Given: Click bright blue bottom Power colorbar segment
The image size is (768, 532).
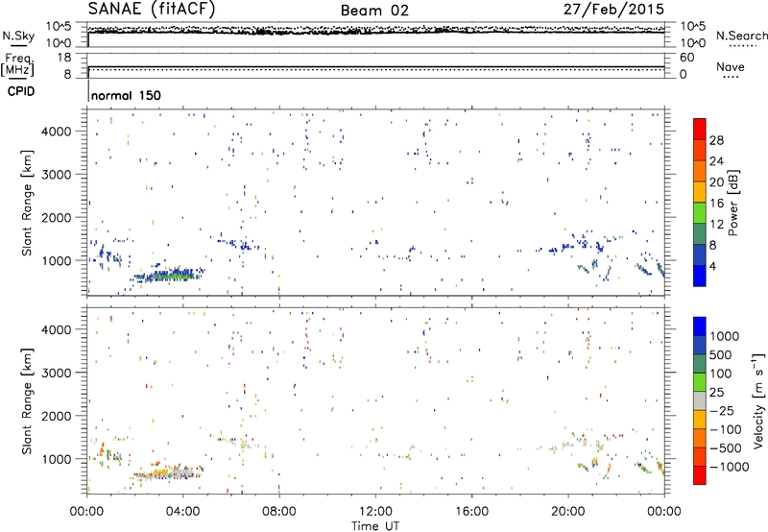Looking at the screenshot, I should (700, 276).
